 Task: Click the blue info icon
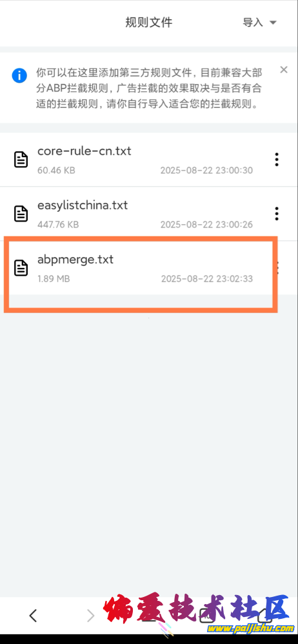tap(19, 75)
